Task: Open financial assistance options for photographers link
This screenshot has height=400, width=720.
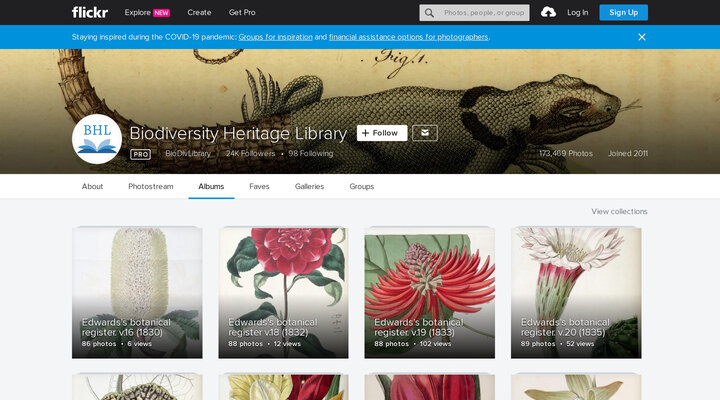Action: click(x=408, y=37)
